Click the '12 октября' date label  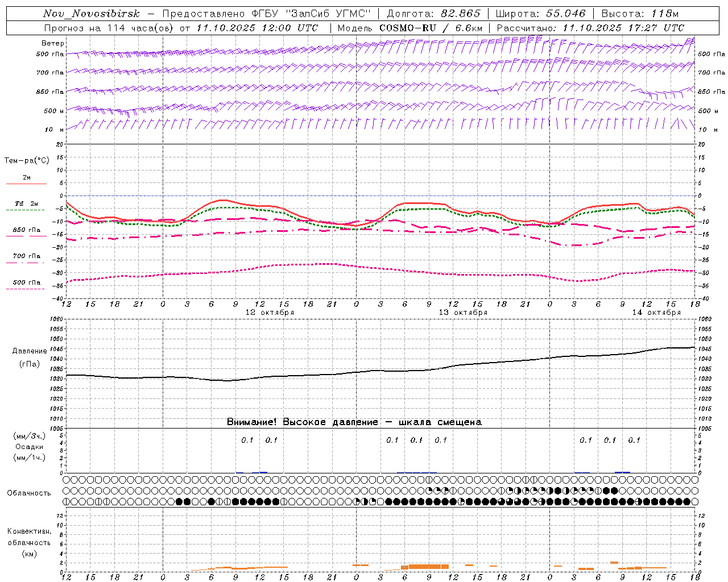point(270,313)
